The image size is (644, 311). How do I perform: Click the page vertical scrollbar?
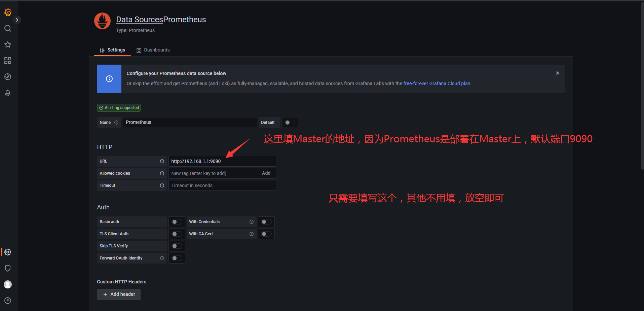tap(642, 86)
